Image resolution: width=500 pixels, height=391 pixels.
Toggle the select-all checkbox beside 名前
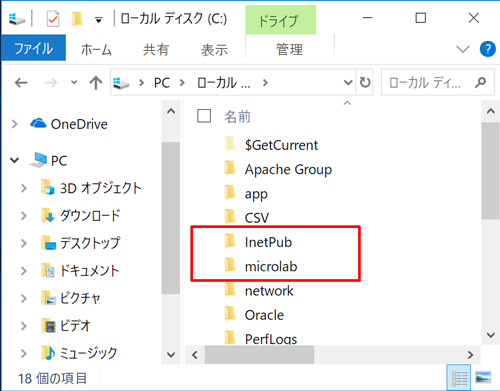[204, 116]
